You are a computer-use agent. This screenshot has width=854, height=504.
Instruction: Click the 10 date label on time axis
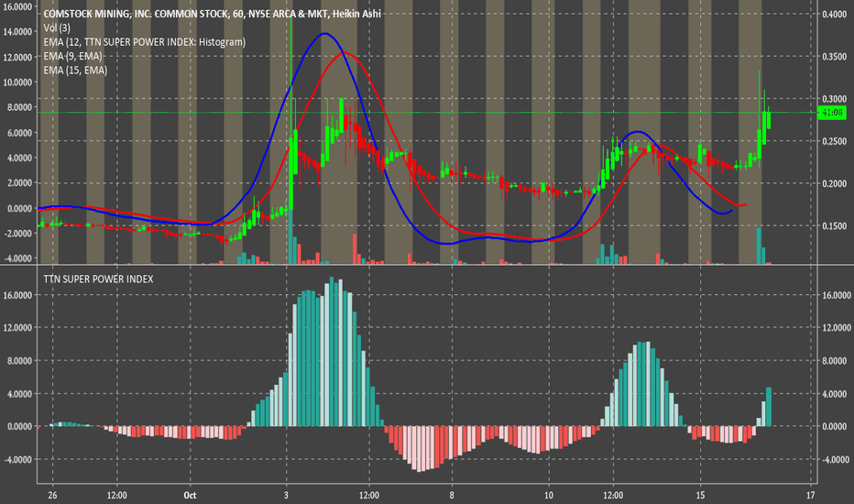[x=549, y=495]
